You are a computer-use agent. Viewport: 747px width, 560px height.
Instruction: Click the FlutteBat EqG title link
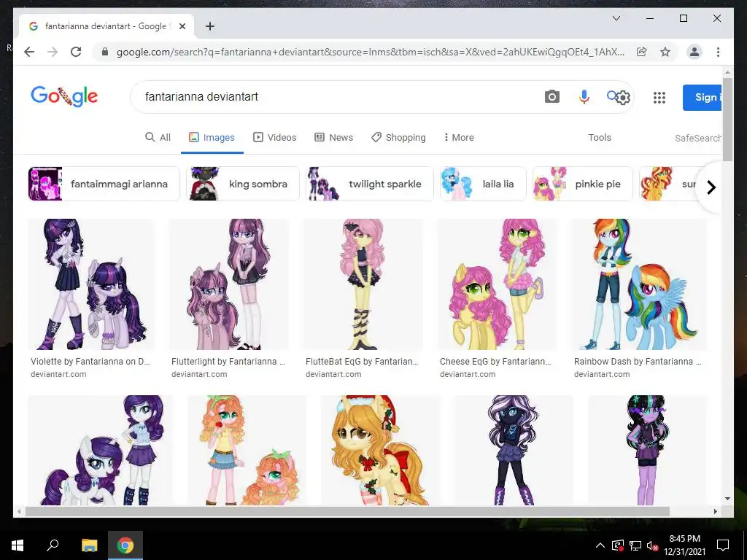coord(362,362)
